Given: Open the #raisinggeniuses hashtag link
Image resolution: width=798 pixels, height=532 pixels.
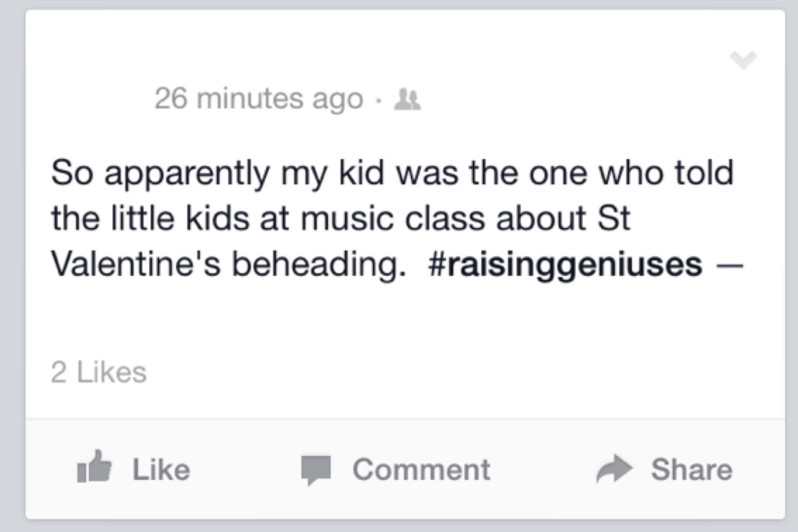Looking at the screenshot, I should coord(565,264).
